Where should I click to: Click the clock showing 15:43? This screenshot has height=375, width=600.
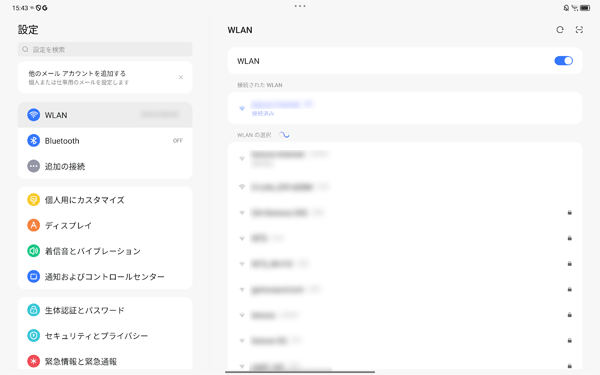(20, 8)
